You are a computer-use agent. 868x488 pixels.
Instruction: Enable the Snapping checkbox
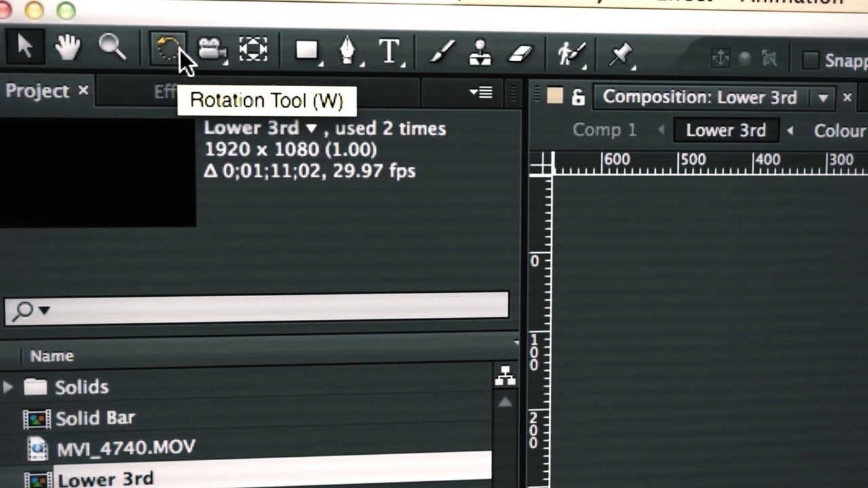(810, 60)
